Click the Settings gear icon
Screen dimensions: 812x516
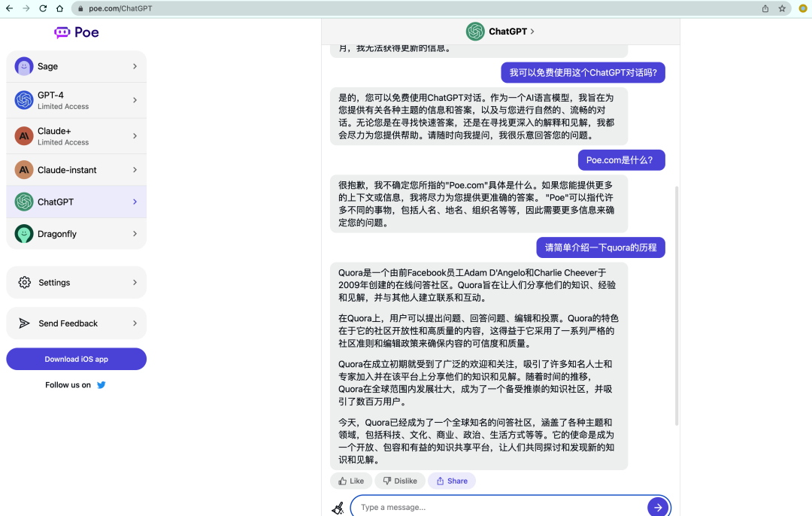[x=24, y=282]
